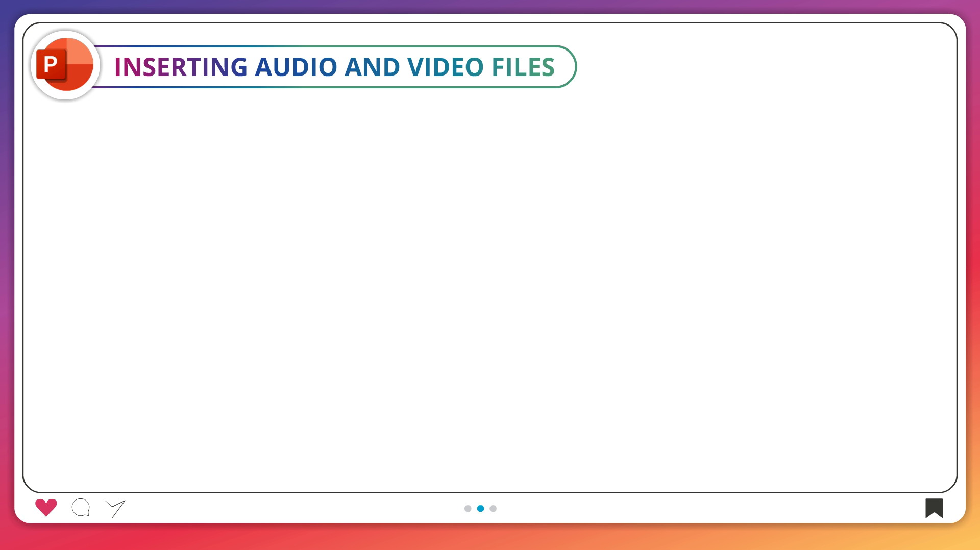980x550 pixels.
Task: Save the slide with the bookmark icon
Action: [x=934, y=508]
